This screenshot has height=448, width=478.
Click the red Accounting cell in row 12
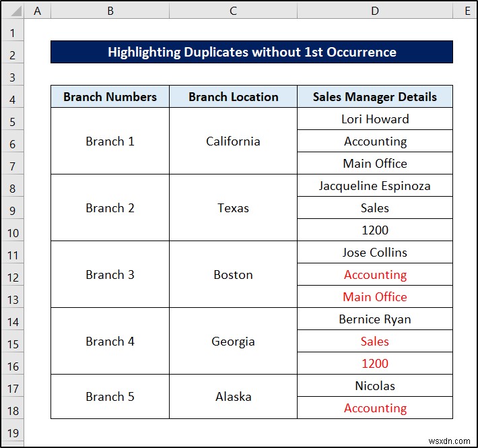375,275
